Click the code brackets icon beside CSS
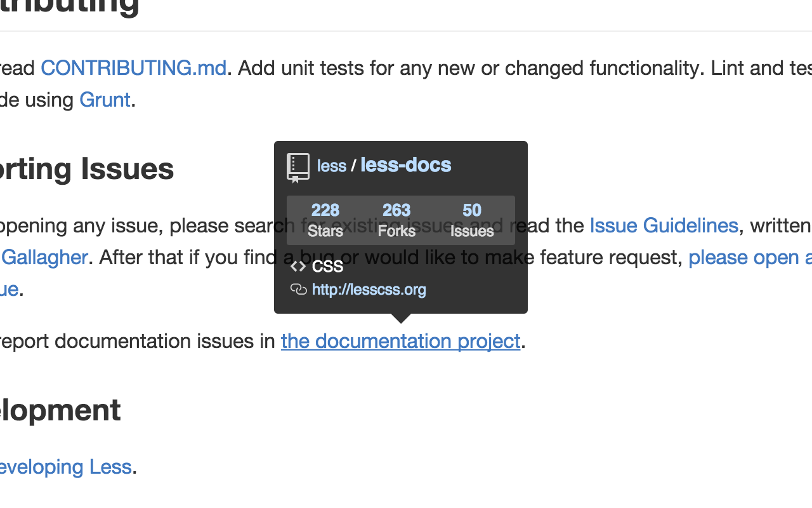This screenshot has height=508, width=812. [x=298, y=267]
